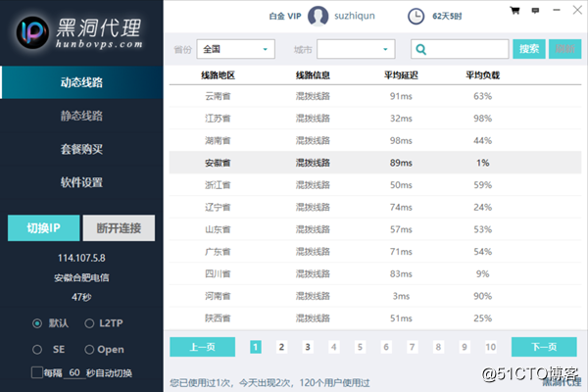Go to page 3

tap(308, 347)
